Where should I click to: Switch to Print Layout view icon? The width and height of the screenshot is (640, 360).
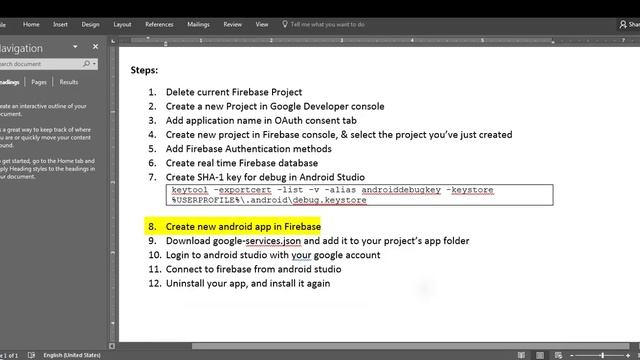[540, 356]
